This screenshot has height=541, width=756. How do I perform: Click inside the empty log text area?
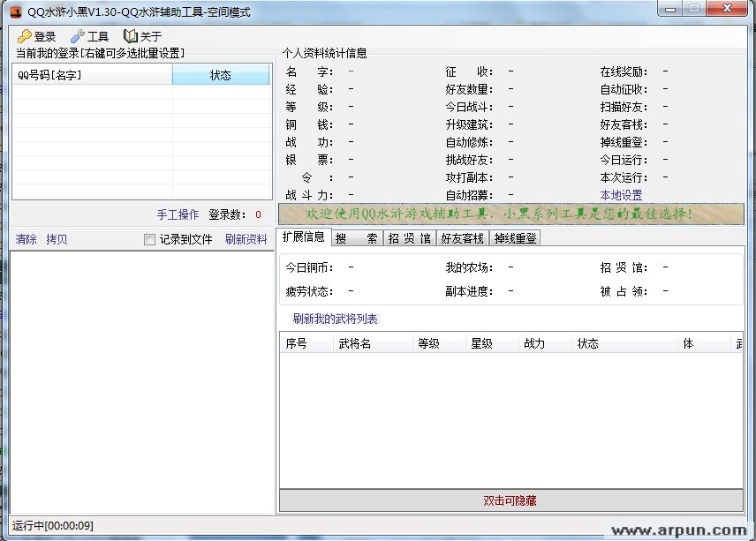click(142, 382)
